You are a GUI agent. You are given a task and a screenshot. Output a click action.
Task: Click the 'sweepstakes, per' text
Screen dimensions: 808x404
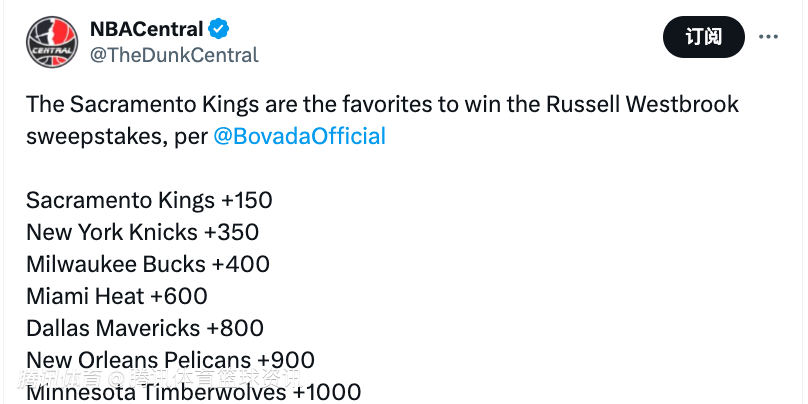point(116,137)
